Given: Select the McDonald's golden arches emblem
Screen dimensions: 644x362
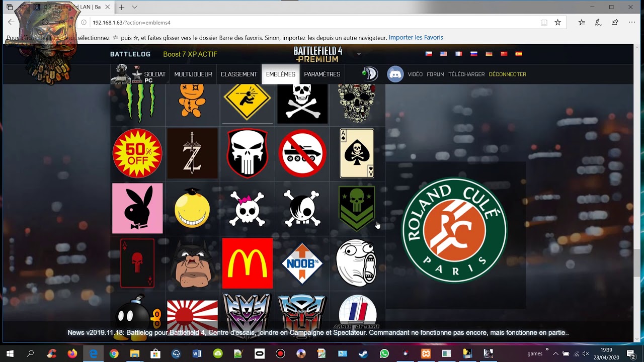Looking at the screenshot, I should pyautogui.click(x=247, y=263).
